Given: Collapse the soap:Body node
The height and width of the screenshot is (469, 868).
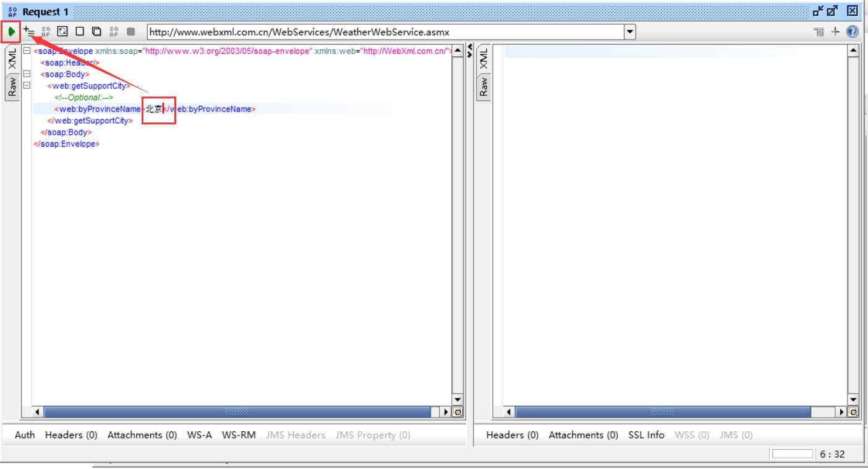Looking at the screenshot, I should pos(27,74).
